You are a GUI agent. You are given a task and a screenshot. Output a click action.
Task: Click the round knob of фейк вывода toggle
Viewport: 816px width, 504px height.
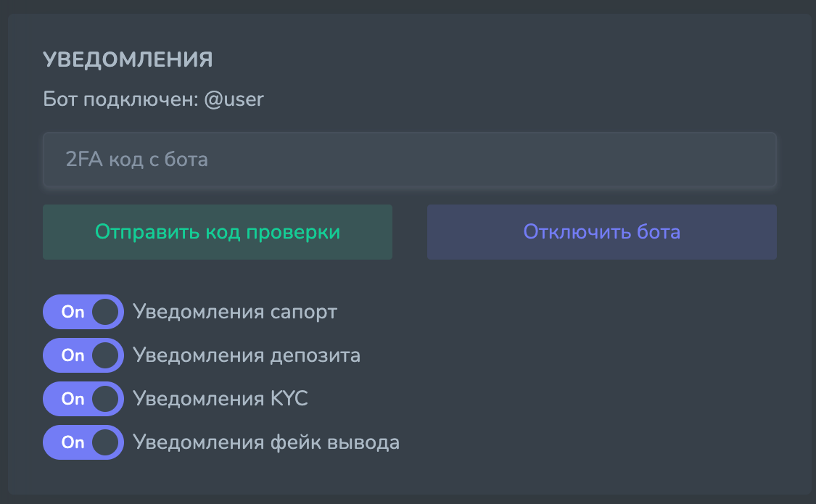(105, 442)
